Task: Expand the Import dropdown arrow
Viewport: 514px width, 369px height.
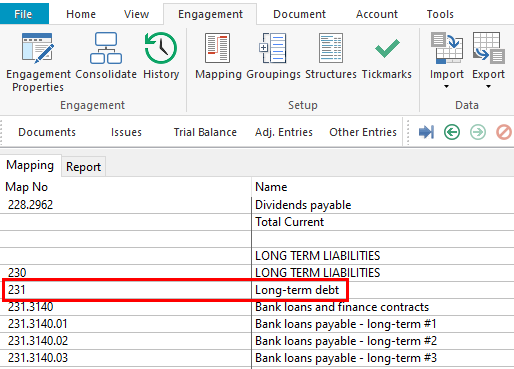Action: point(446,87)
